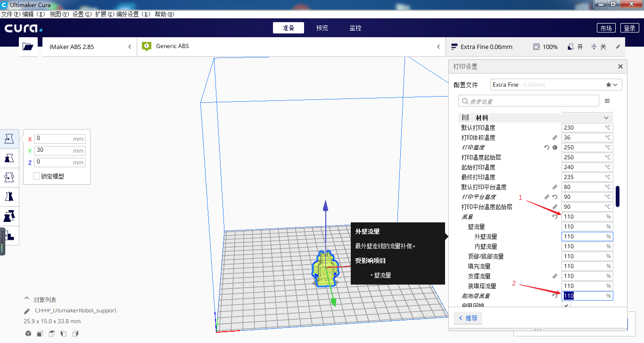Reset 打印平台温度 with its revert arrow
Screen dimensions: 644x343
click(555, 197)
